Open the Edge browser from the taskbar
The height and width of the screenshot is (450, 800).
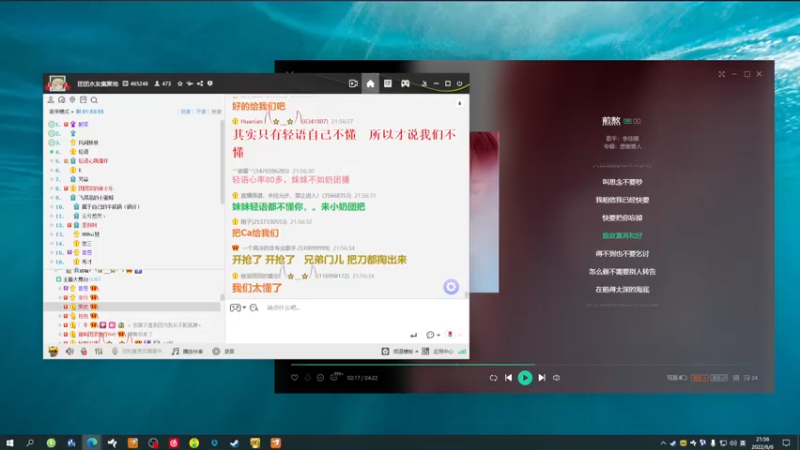click(92, 443)
